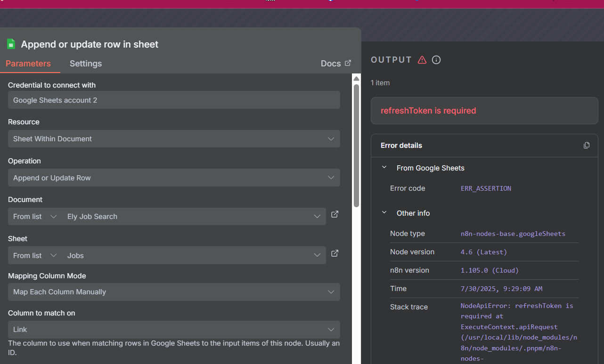This screenshot has height=364, width=604.
Task: Click the output error warning triangle icon
Action: [422, 60]
